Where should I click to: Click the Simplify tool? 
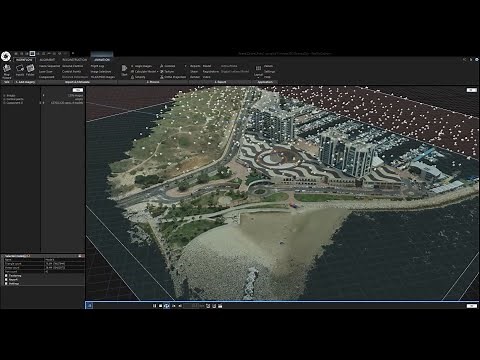pos(138,77)
